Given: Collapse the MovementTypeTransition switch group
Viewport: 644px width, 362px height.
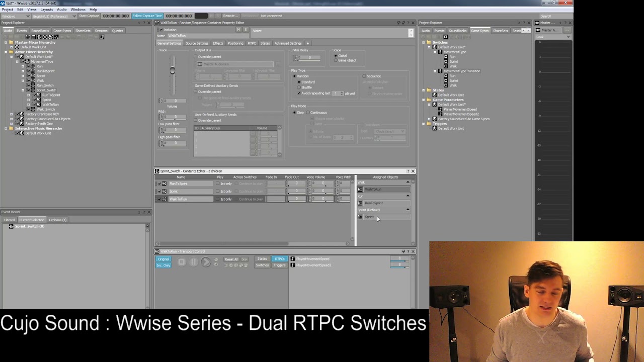Looking at the screenshot, I should (435, 71).
